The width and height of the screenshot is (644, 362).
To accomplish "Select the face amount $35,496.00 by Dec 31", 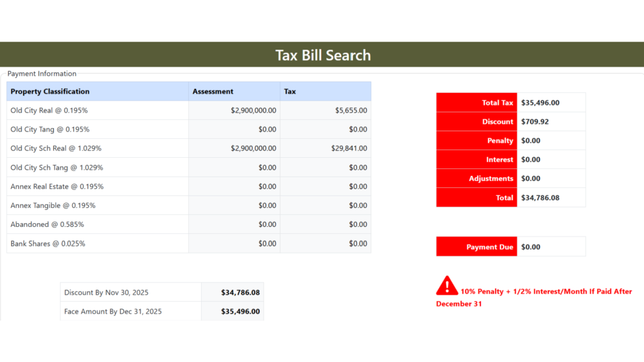I will [x=240, y=311].
